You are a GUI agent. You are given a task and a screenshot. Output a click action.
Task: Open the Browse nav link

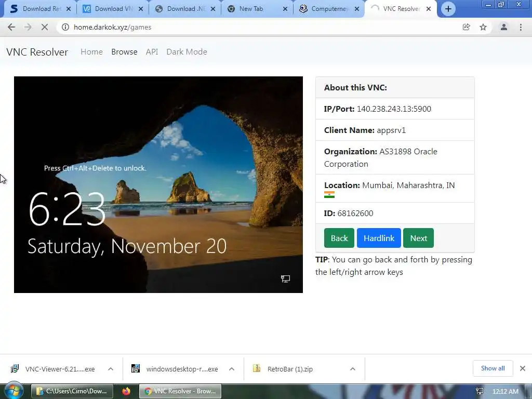tap(124, 52)
